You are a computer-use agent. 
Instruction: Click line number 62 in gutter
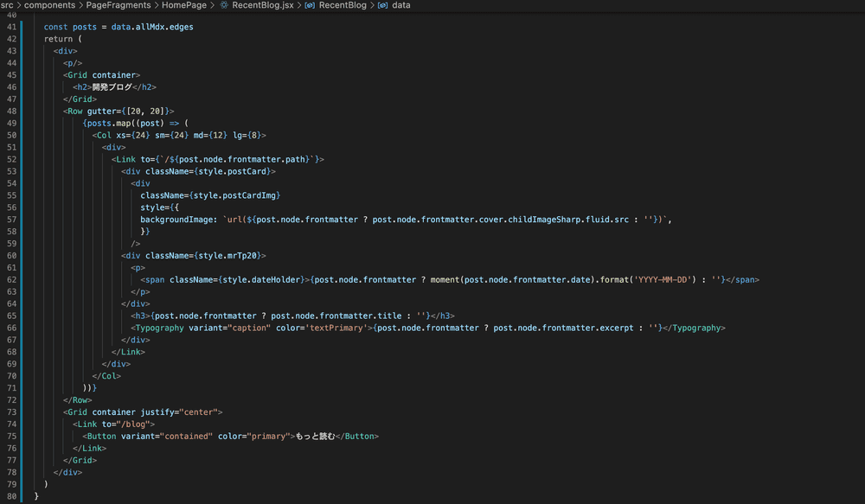click(x=11, y=279)
